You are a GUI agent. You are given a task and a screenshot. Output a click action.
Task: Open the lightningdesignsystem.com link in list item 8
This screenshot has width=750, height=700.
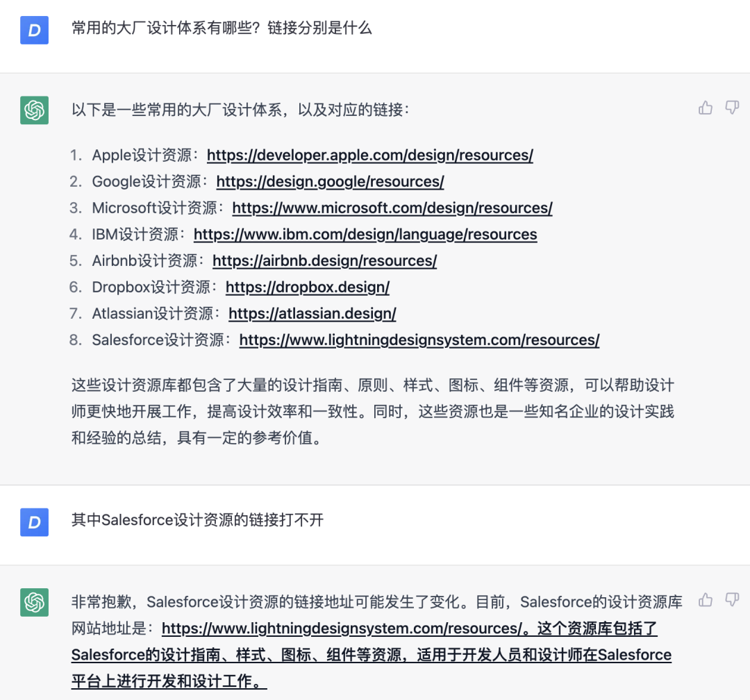[x=419, y=340]
